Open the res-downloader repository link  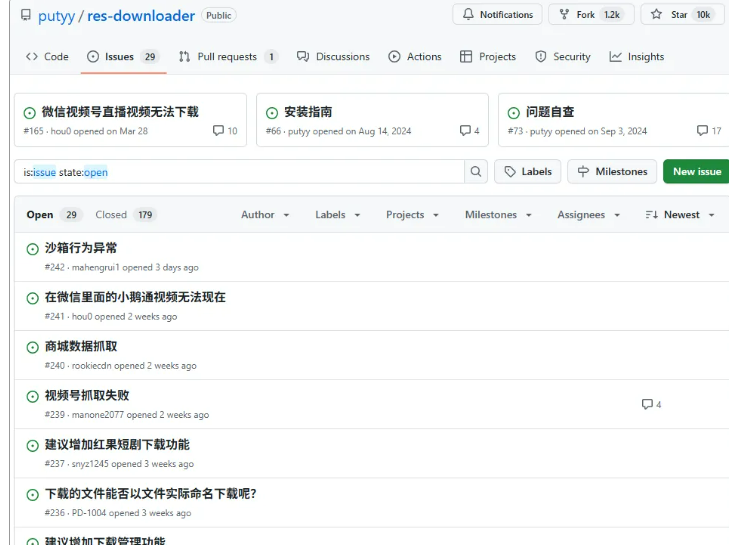tap(141, 16)
